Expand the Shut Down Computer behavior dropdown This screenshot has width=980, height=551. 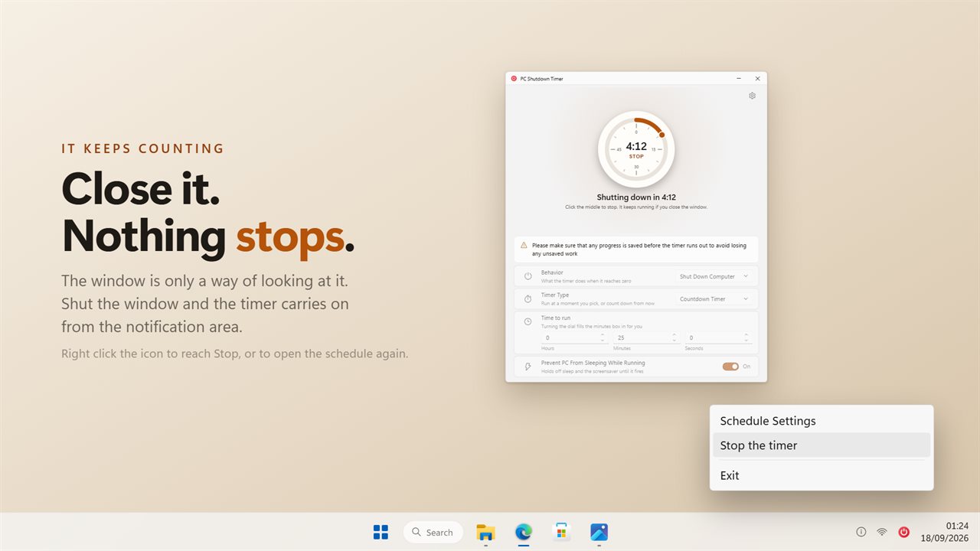tap(714, 276)
